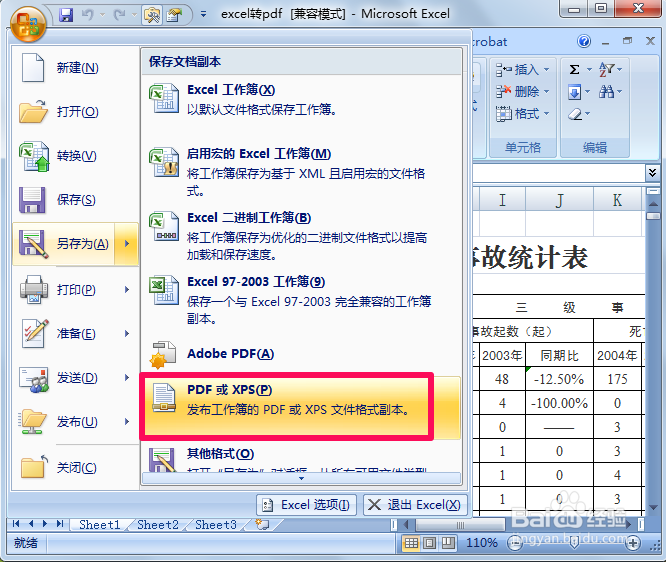This screenshot has height=562, width=666.
Task: Click the Fill down arrow icon
Action: pos(574,91)
